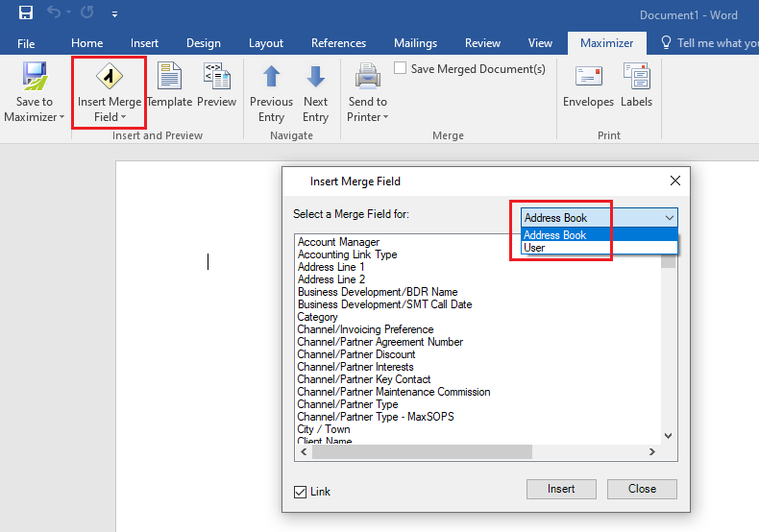Select the Account Manager field
Screen dimensions: 759x532
pos(338,242)
